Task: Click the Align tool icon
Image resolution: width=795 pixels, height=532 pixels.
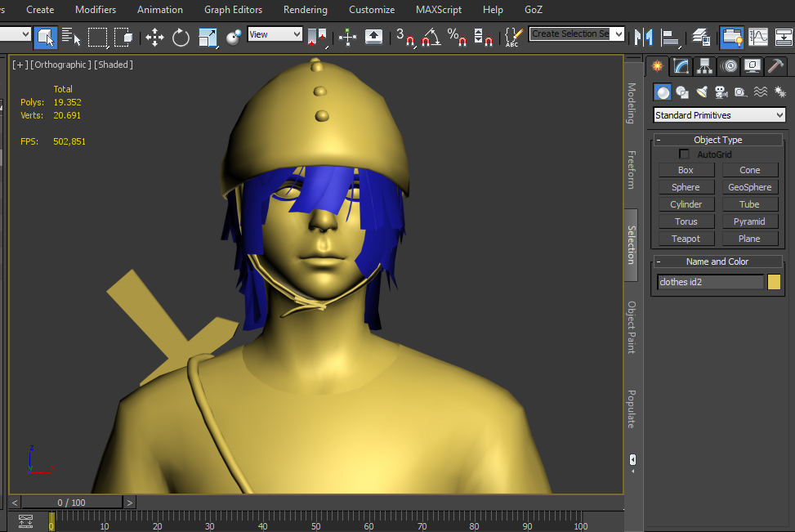Action: (670, 38)
